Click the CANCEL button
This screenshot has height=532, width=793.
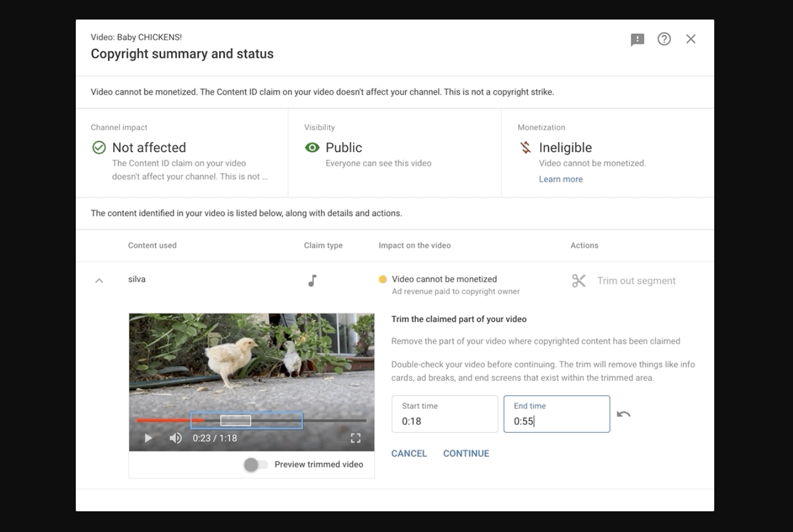[409, 453]
